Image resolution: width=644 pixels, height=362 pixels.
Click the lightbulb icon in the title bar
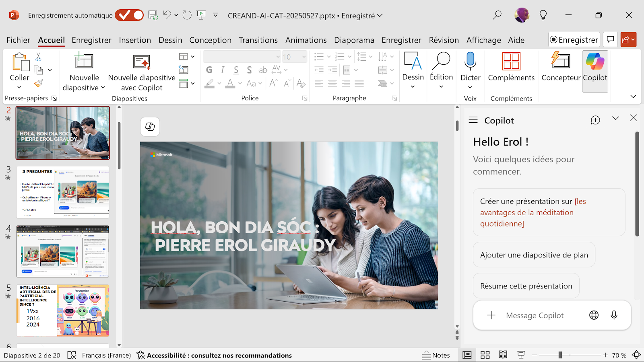[543, 15]
